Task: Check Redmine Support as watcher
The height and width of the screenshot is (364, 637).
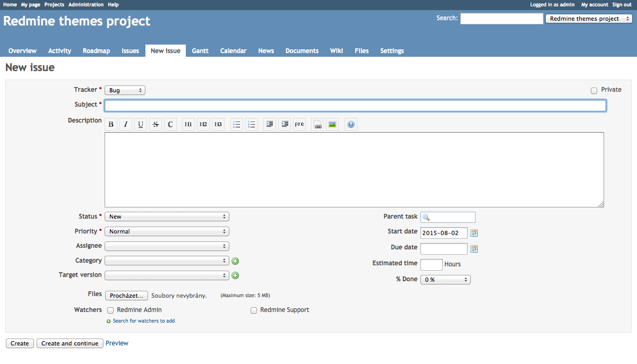Action: 254,310
